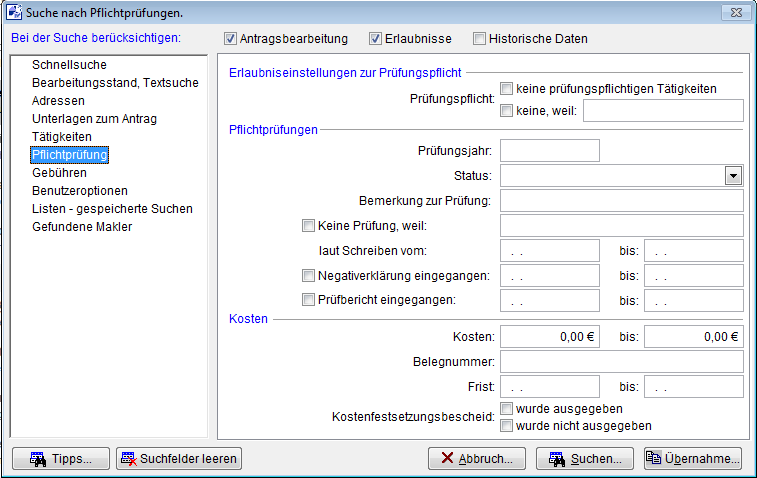Enable the Historische Daten checkbox

pyautogui.click(x=480, y=39)
